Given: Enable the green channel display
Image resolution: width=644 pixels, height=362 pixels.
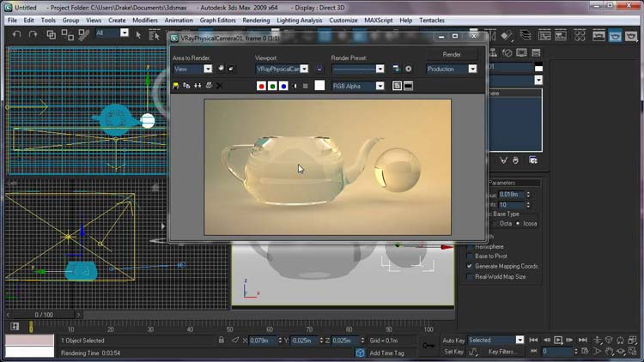Looking at the screenshot, I should point(272,86).
